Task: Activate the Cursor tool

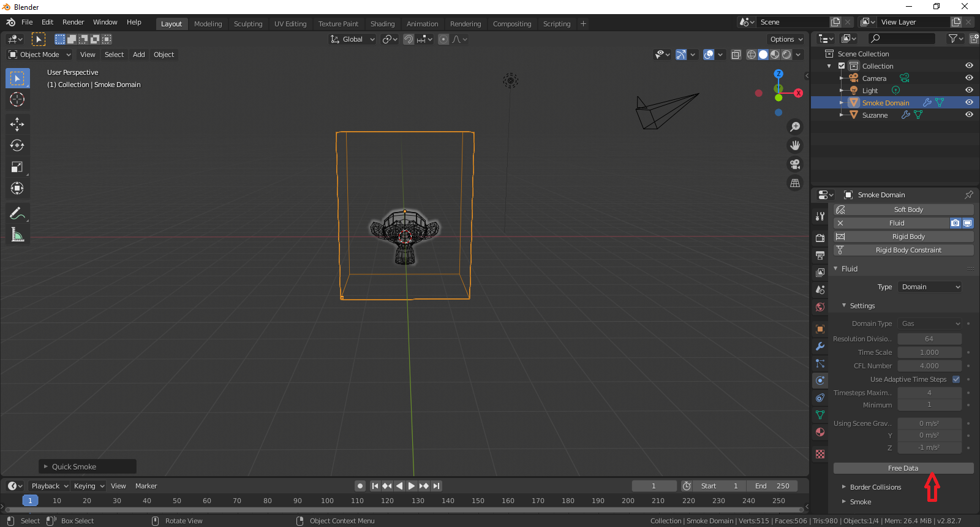Action: point(17,99)
